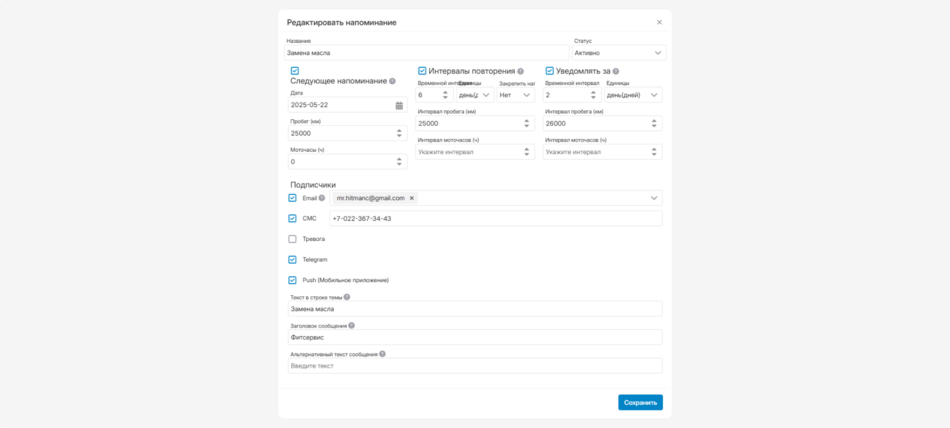The image size is (950, 428).
Task: Click the Название field containing Замена масла
Action: pyautogui.click(x=426, y=53)
